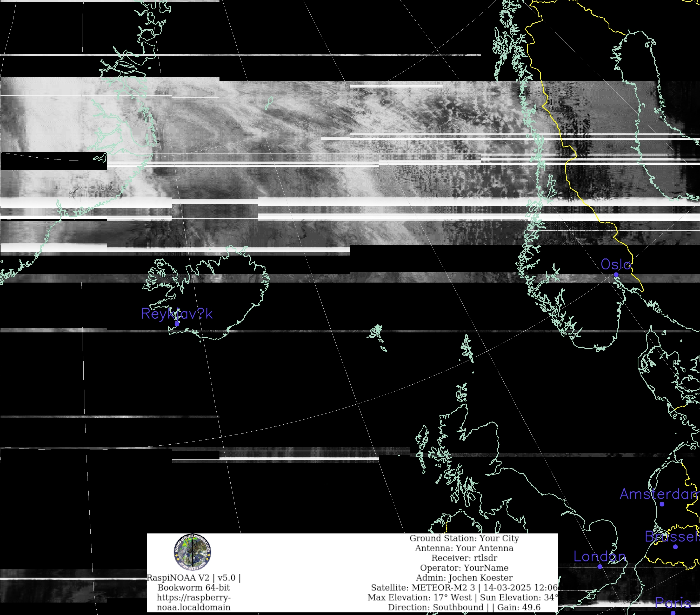This screenshot has height=615, width=700.
Task: Click the Amsterdam city label
Action: [659, 494]
